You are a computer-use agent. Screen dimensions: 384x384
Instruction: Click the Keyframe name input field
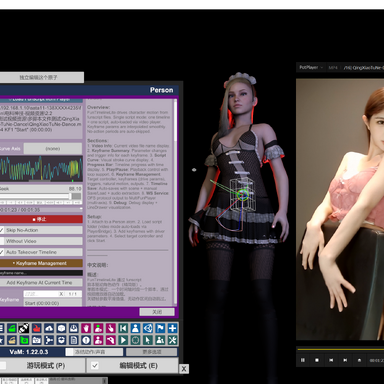pos(41,273)
